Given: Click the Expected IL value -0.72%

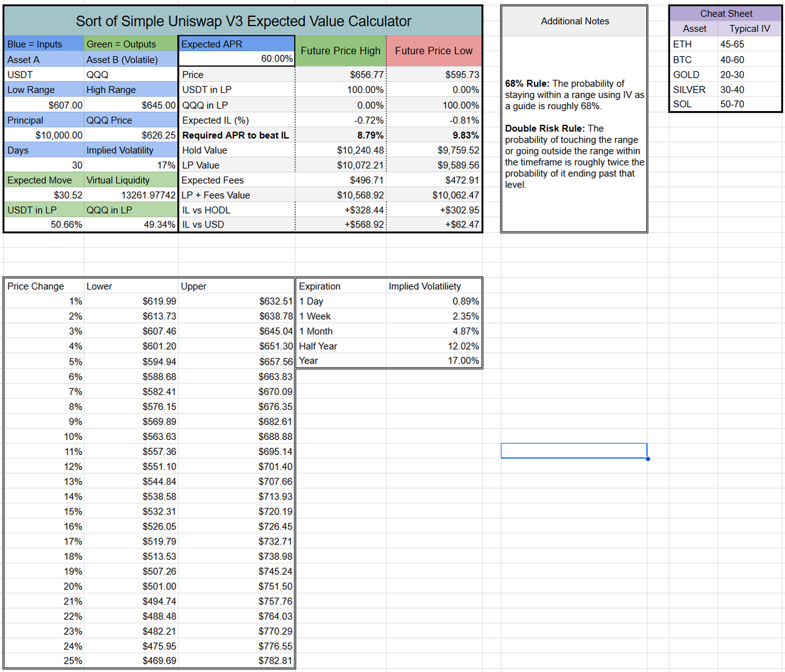Looking at the screenshot, I should 341,120.
